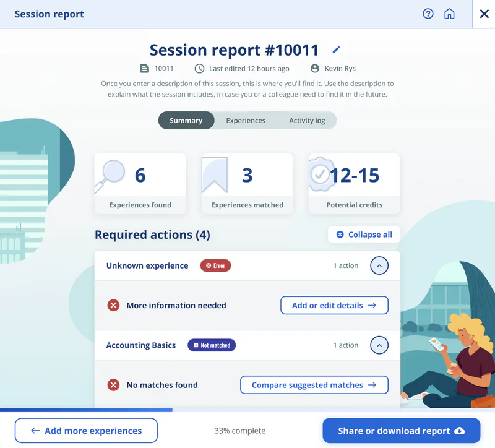Open Add or edit details
The height and width of the screenshot is (448, 495).
334,305
